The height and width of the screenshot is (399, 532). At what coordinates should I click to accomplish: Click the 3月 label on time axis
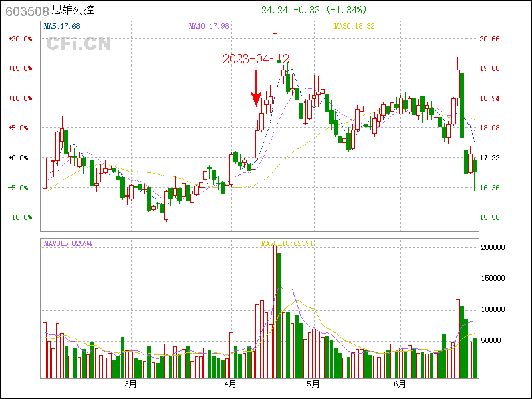click(131, 384)
